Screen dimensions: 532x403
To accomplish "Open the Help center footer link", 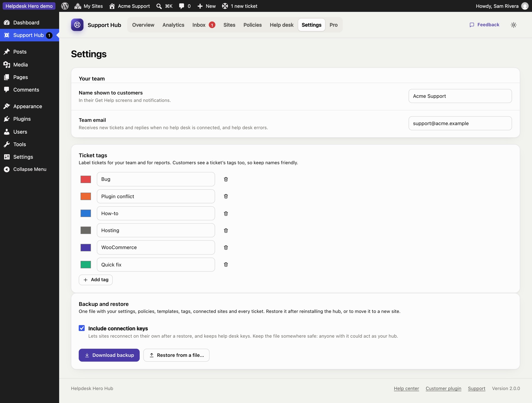I will point(406,389).
